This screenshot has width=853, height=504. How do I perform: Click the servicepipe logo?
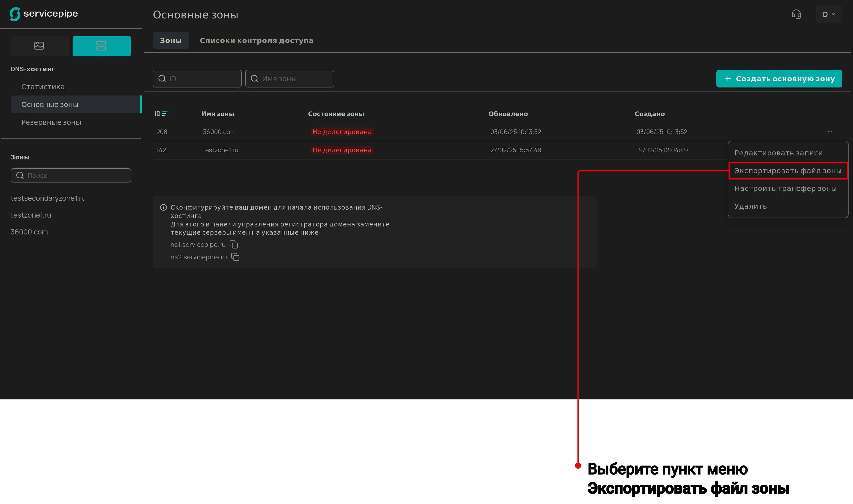(x=44, y=14)
